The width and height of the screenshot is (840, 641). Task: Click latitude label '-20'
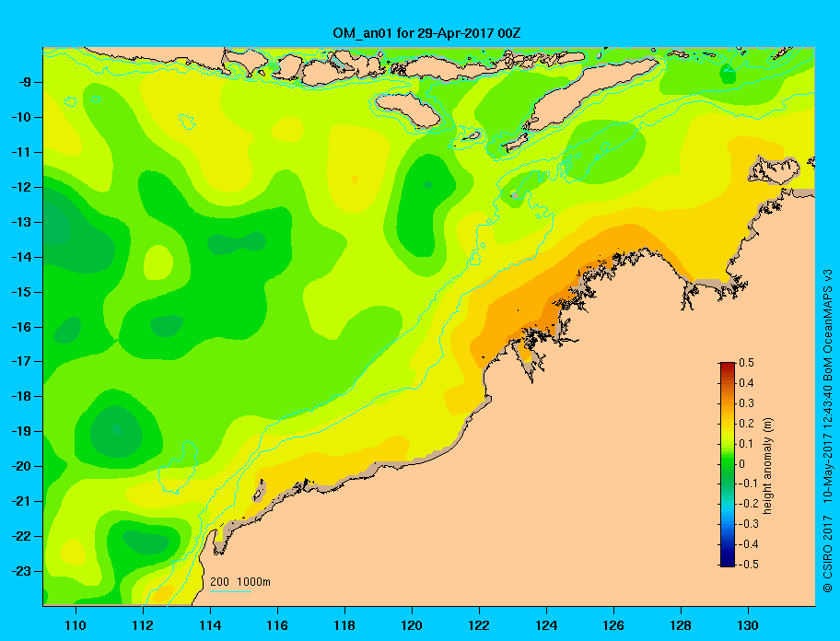(20, 466)
